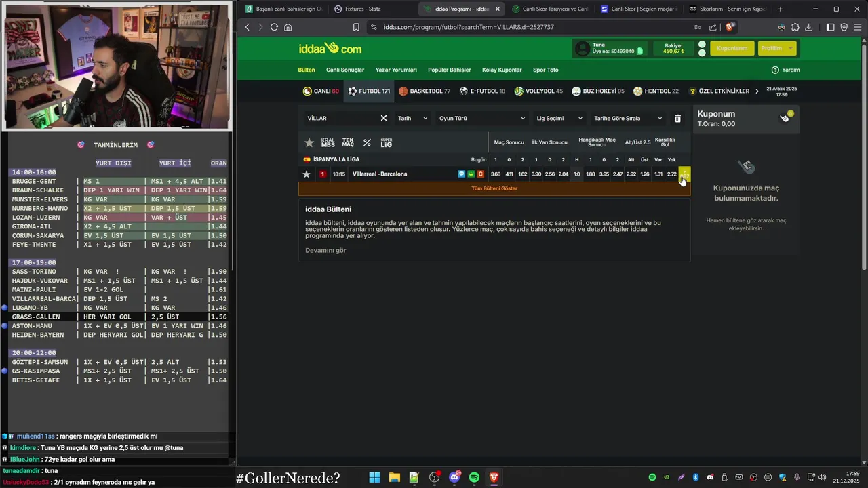Screen dimensions: 868x488
Task: Open the Tarihe Göre Sırala dropdown
Action: click(x=628, y=118)
